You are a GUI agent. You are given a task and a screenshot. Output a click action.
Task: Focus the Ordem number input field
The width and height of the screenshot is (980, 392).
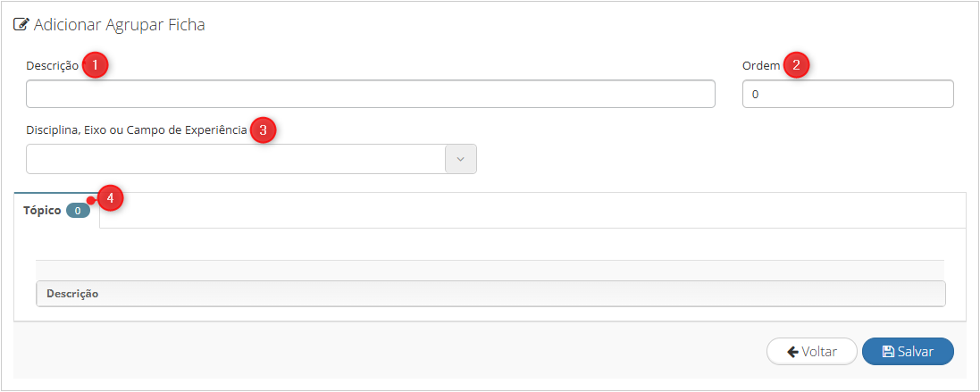[x=848, y=94]
